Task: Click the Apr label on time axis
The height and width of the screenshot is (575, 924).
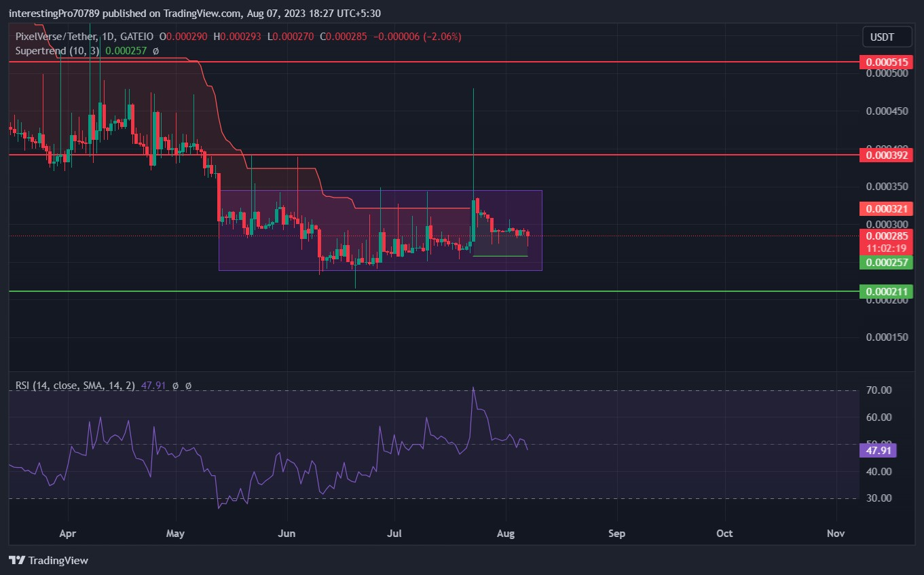Action: pos(68,534)
